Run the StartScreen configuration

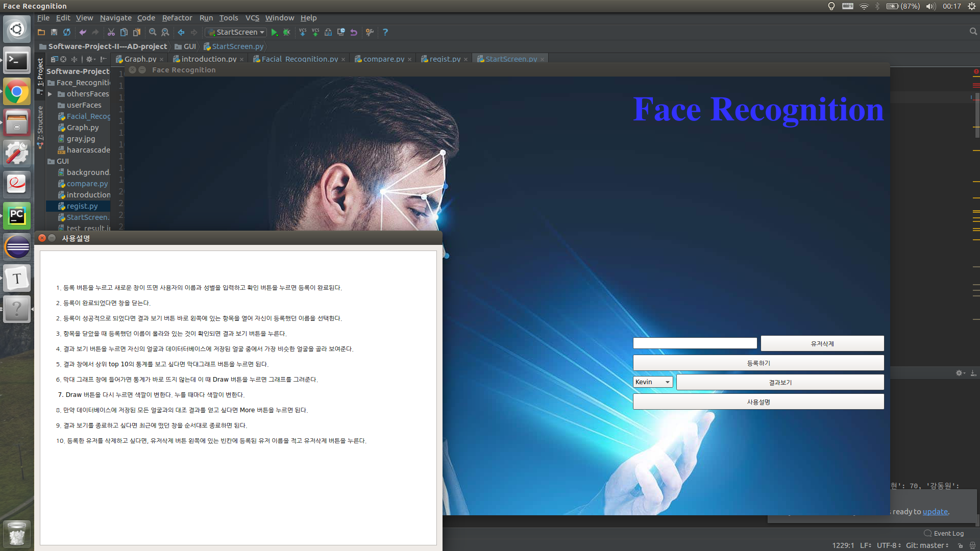[274, 32]
